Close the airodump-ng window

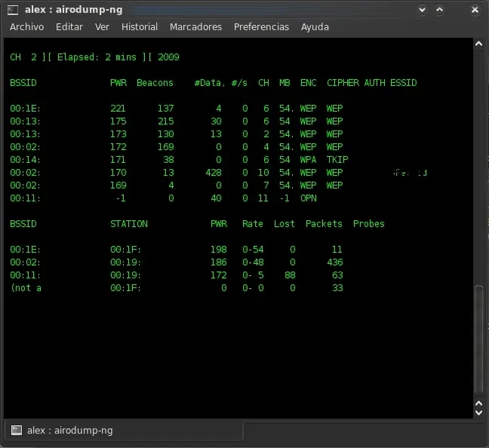point(475,10)
